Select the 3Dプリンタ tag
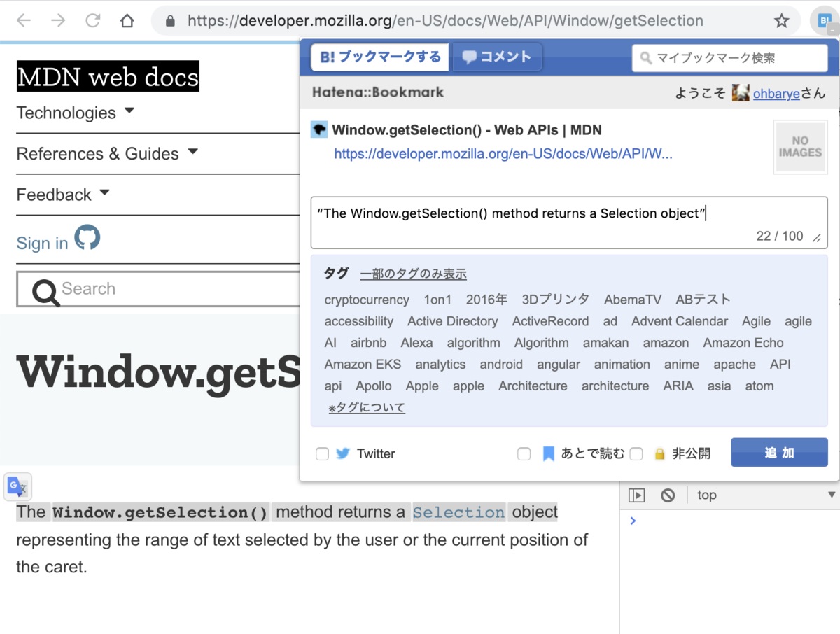The height and width of the screenshot is (634, 840). pos(556,300)
